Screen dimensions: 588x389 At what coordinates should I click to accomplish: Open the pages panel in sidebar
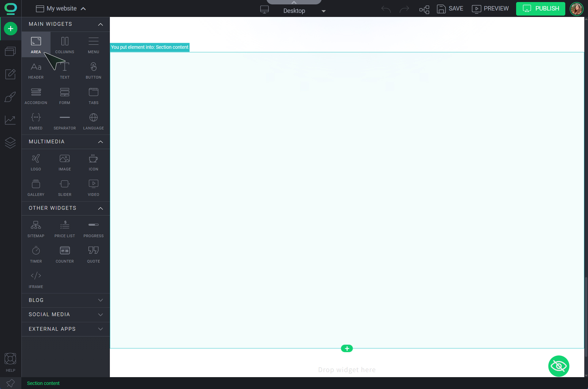11,51
